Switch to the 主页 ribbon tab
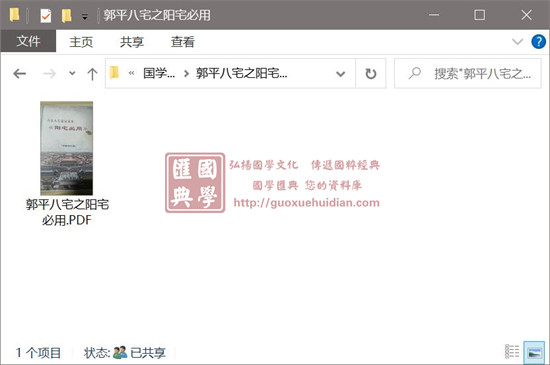Screen dimensions: 550x365 (81, 42)
